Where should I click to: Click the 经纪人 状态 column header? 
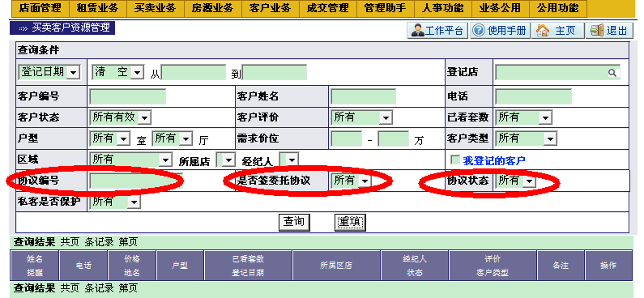tap(415, 266)
